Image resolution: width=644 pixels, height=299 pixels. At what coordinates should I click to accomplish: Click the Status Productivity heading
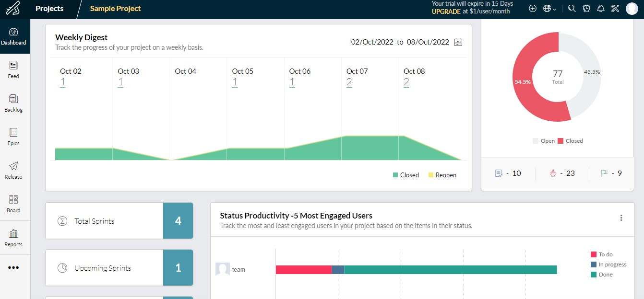click(x=296, y=216)
